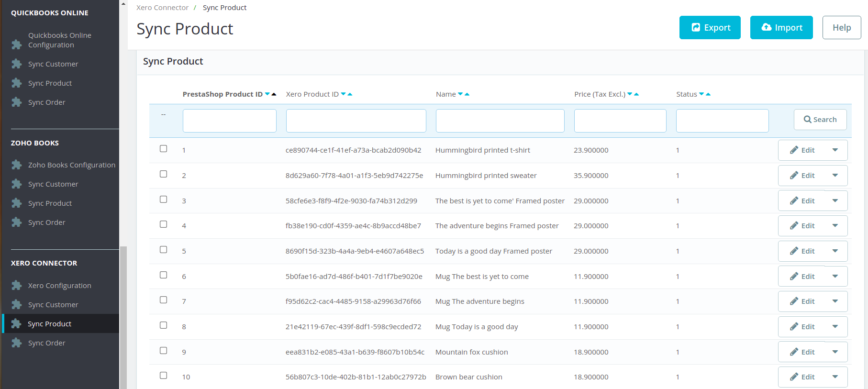Expand action dropdown for Mug The adventure begins
868x389 pixels.
tap(835, 301)
